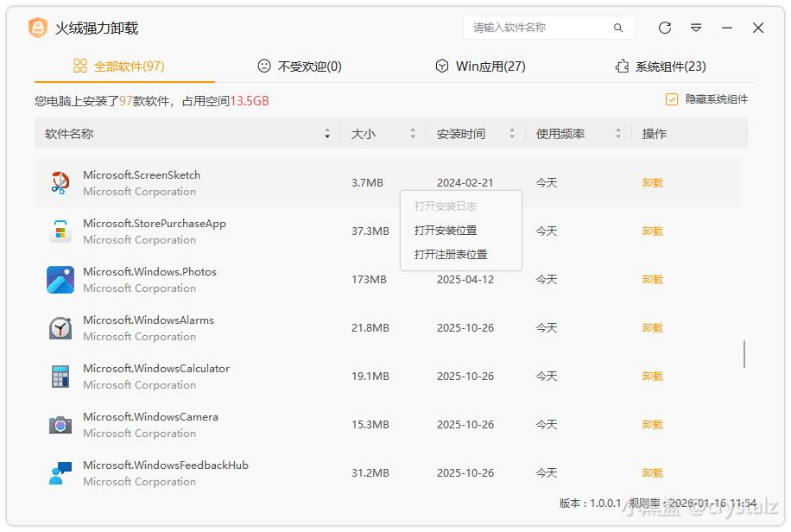This screenshot has height=532, width=791.
Task: Switch to the 不受欢迎(0) tab
Action: [300, 66]
